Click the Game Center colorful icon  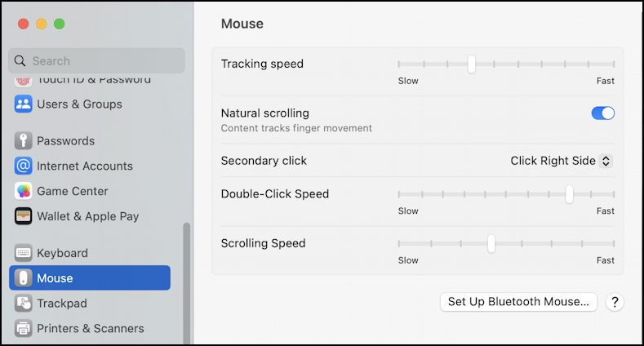[23, 191]
